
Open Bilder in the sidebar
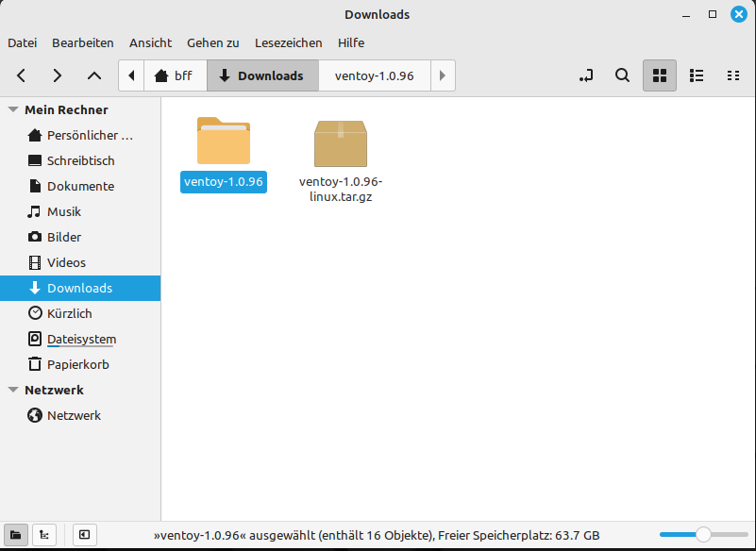click(x=80, y=238)
